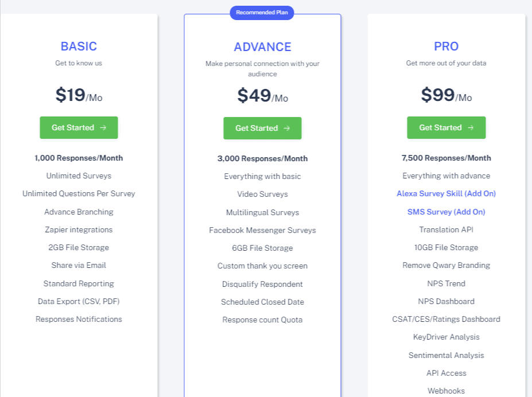
Task: Click the PRO plan Get Started button
Action: coord(446,127)
